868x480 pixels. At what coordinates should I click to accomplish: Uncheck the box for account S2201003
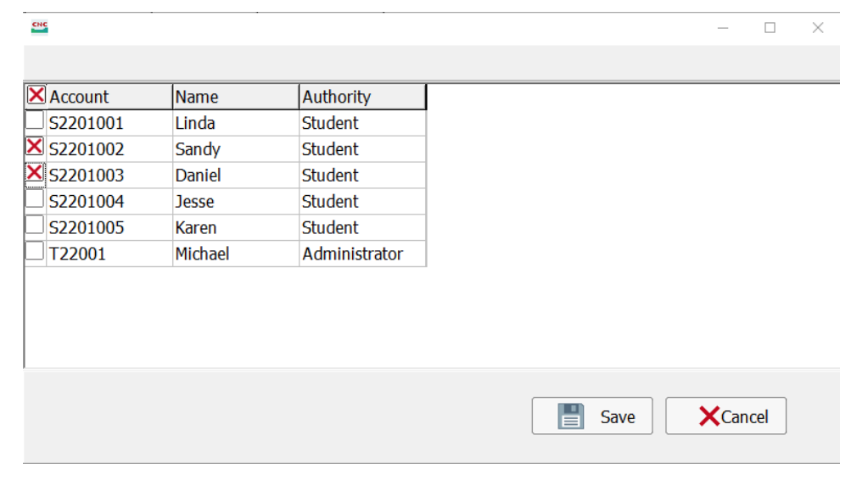(x=35, y=173)
